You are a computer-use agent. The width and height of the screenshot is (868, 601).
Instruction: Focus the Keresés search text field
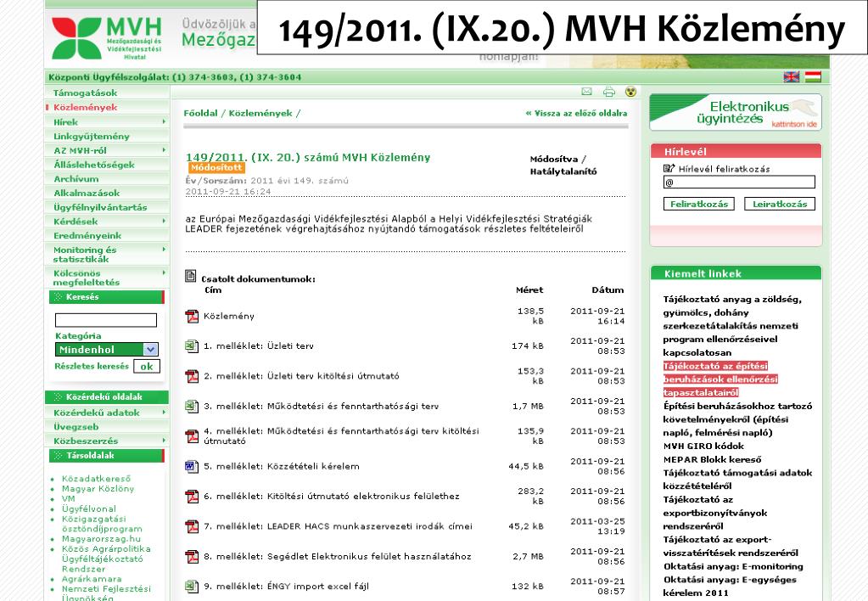tap(106, 320)
